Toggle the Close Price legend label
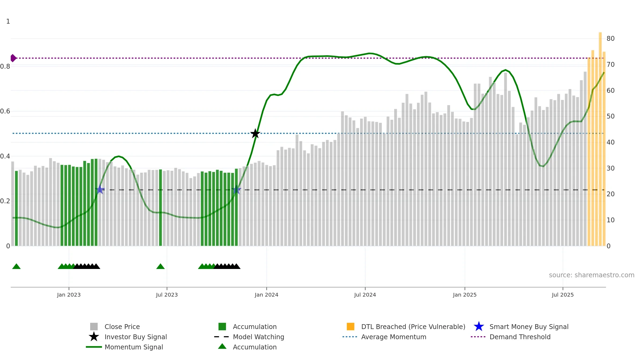Screen dimensions: 644x362 (x=122, y=327)
